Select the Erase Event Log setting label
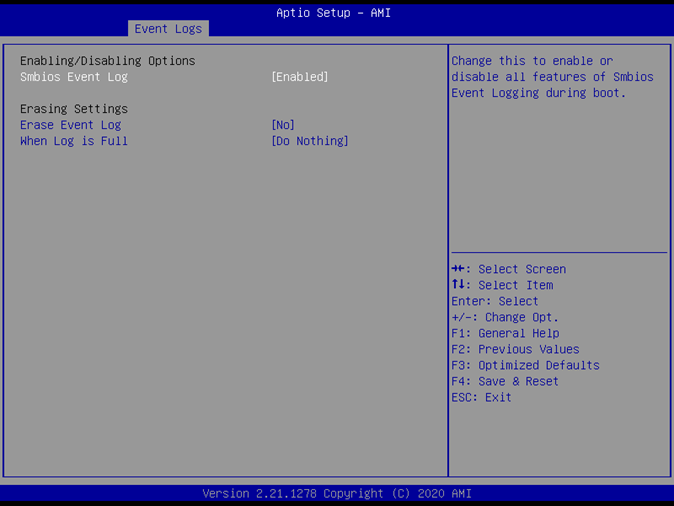The width and height of the screenshot is (674, 506). (70, 125)
